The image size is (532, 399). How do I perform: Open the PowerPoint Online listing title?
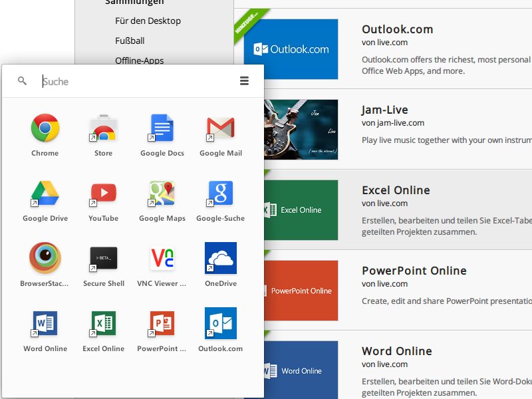[x=414, y=271]
